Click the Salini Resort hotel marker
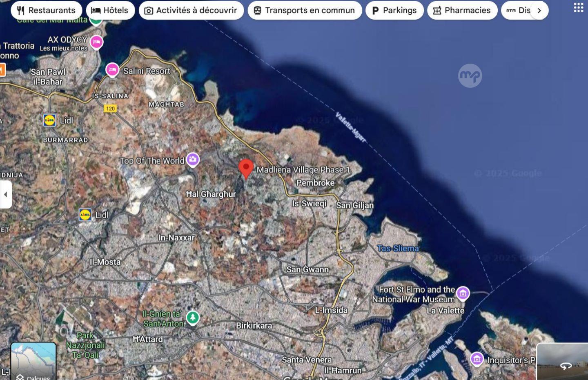588x380 pixels. click(112, 69)
